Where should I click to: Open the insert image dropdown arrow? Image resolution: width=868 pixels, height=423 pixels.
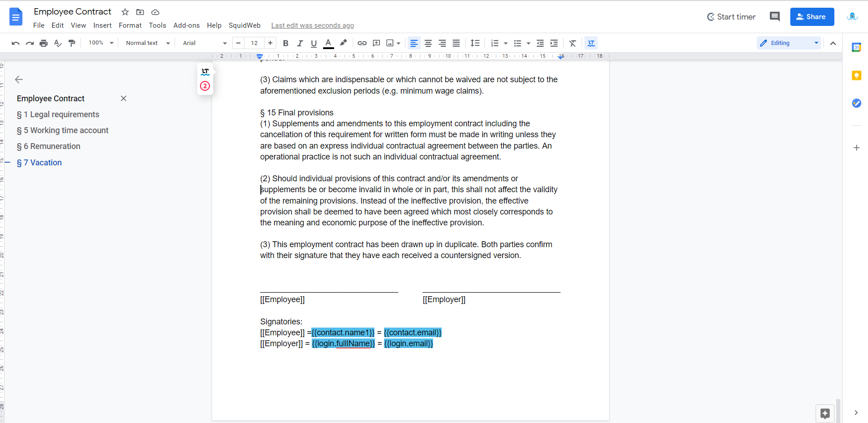pyautogui.click(x=399, y=43)
